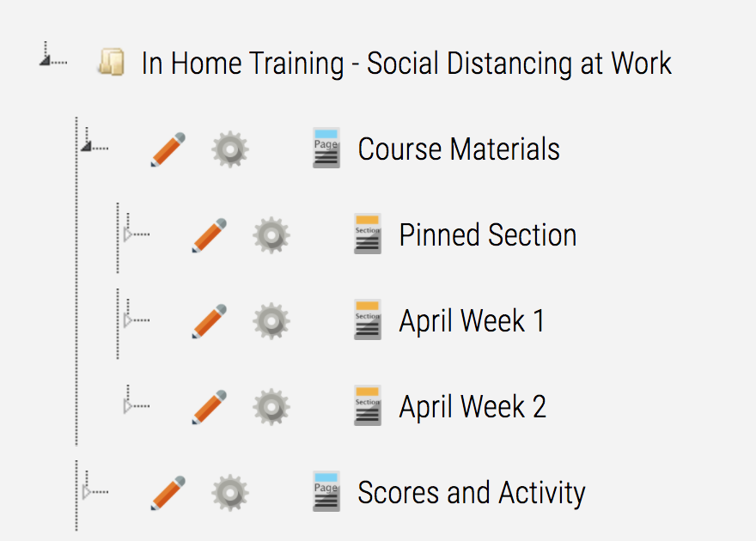Expand the Pinned Section tree node
The height and width of the screenshot is (541, 756).
point(128,234)
